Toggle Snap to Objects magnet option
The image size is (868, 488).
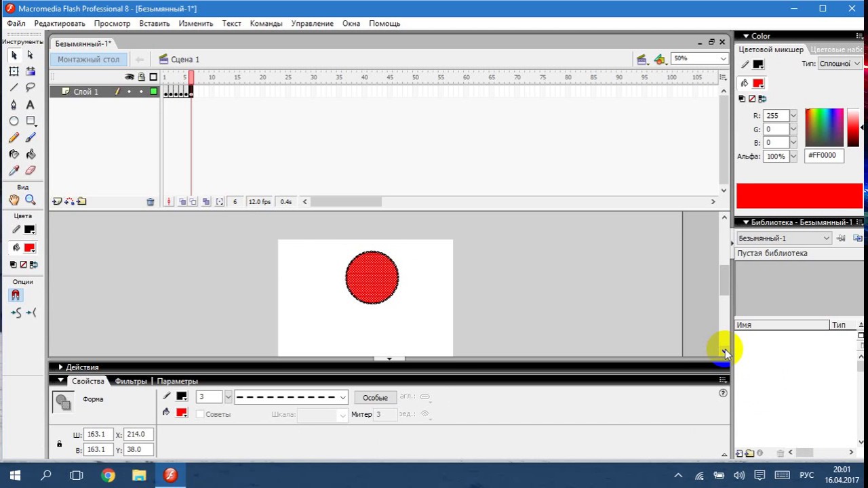[16, 296]
